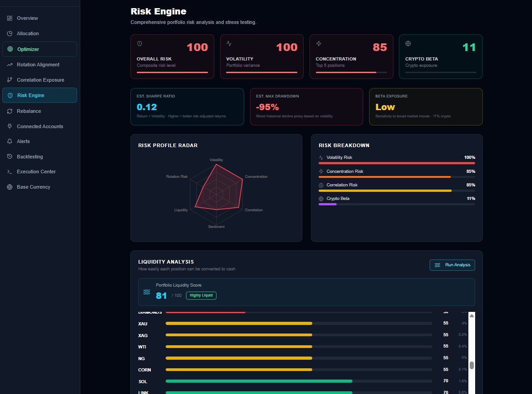Click the Rebalance refresh arrows icon
The width and height of the screenshot is (532, 394).
point(9,111)
